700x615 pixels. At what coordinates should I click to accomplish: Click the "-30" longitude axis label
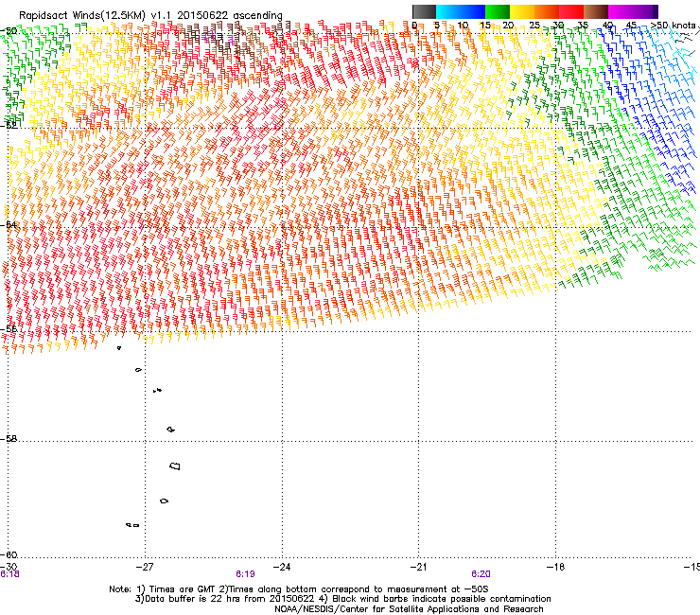point(9,567)
